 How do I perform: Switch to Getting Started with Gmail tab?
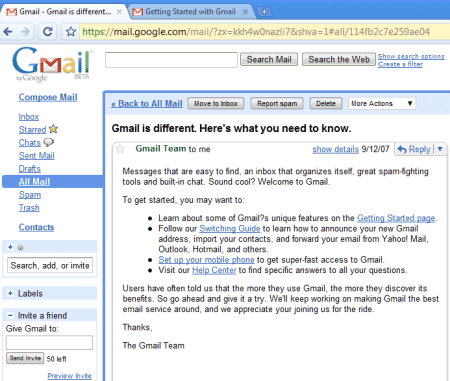pos(190,12)
